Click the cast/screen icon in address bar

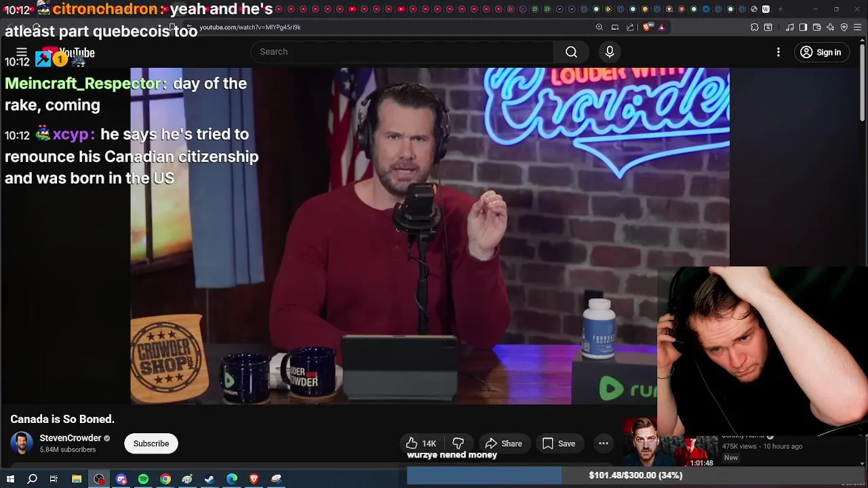pyautogui.click(x=615, y=27)
